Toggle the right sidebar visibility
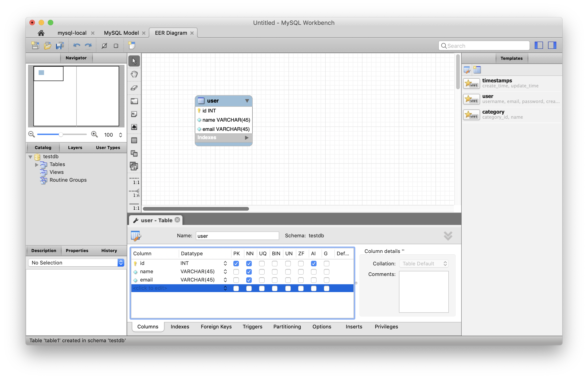 pos(552,46)
